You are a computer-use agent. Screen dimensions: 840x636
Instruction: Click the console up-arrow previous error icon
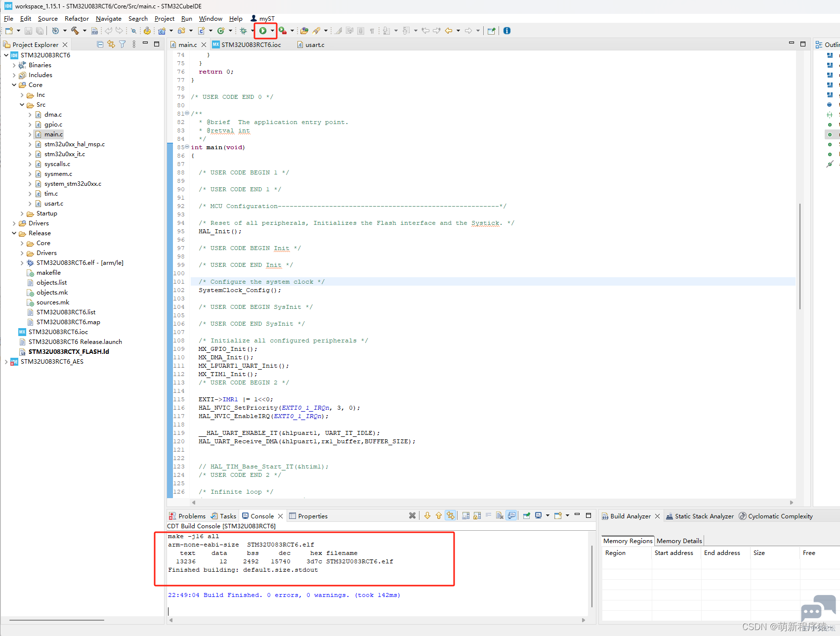(x=439, y=515)
